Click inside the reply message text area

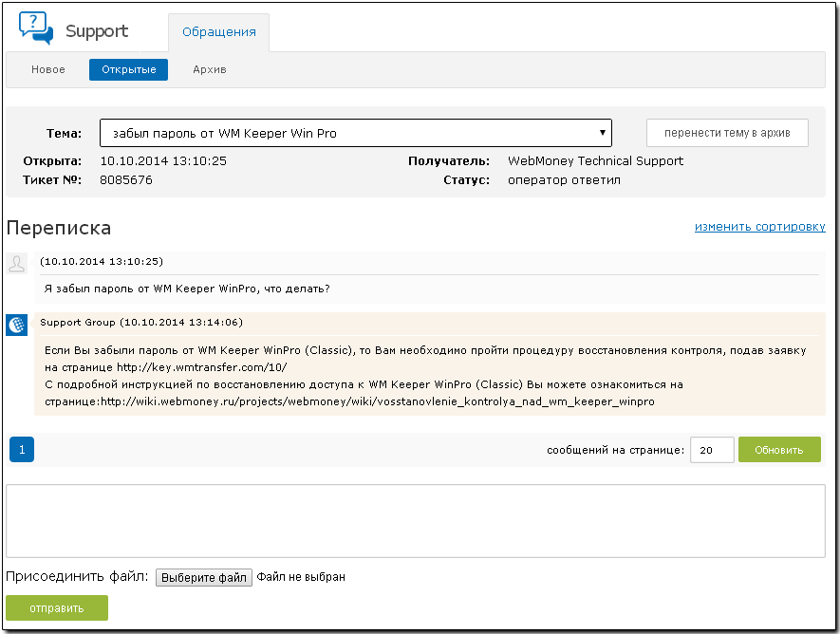point(416,521)
